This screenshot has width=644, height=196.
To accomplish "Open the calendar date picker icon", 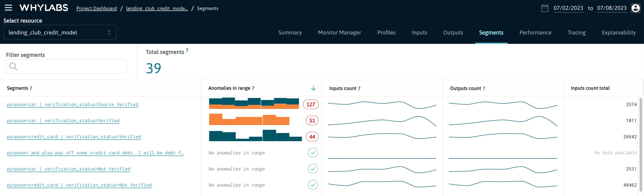I will pos(544,8).
